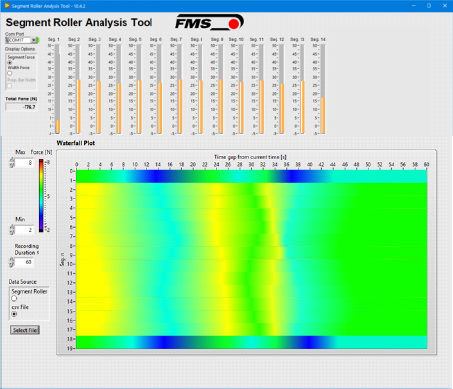Click the Seg. 14 force bar
The image size is (453, 389).
[x=322, y=89]
